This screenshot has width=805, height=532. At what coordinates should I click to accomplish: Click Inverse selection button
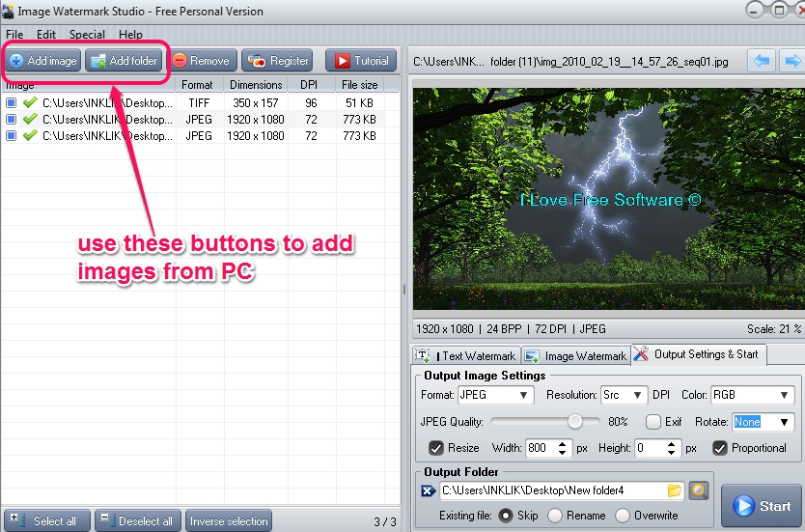tap(229, 520)
